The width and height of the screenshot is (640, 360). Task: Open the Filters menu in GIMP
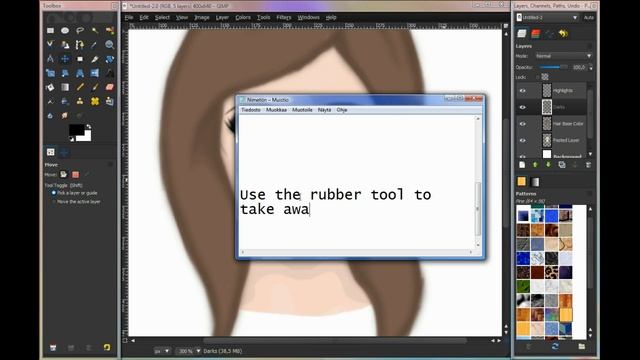pos(283,18)
